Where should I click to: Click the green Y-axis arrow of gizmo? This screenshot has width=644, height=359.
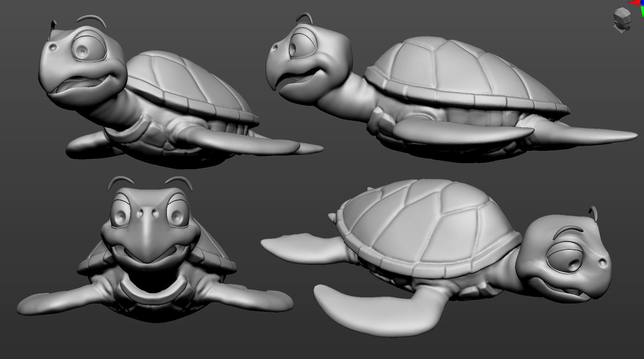click(x=642, y=12)
